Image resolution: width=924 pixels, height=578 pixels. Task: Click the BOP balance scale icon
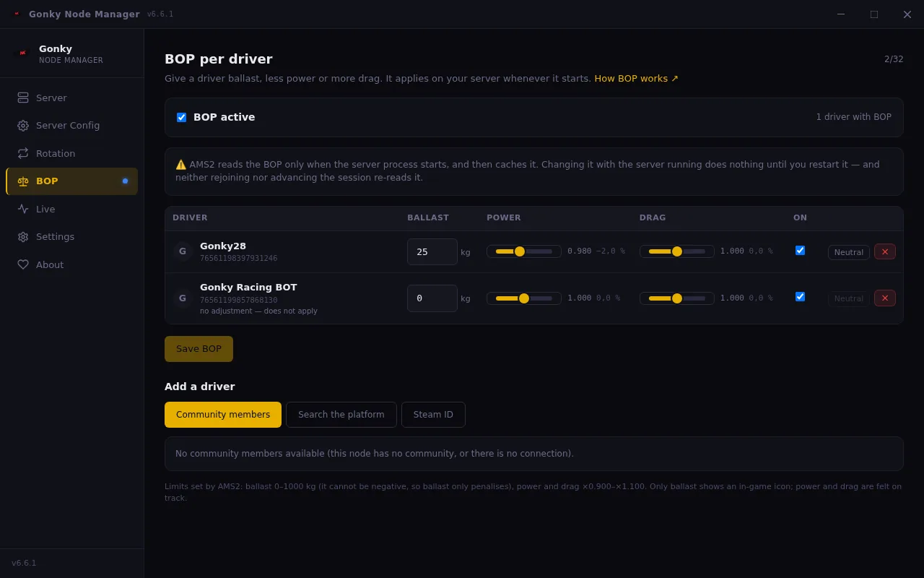(x=23, y=181)
